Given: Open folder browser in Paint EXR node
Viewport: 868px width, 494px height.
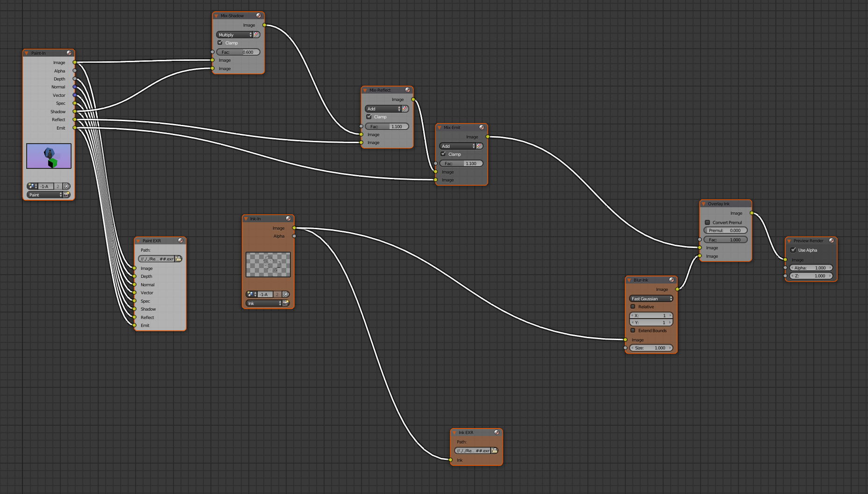Looking at the screenshot, I should pos(178,259).
